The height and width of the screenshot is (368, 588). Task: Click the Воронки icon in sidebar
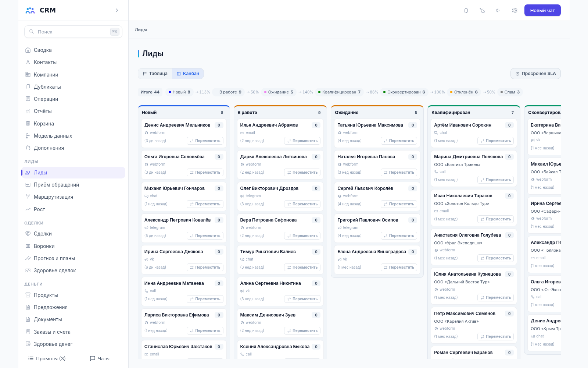pos(28,246)
